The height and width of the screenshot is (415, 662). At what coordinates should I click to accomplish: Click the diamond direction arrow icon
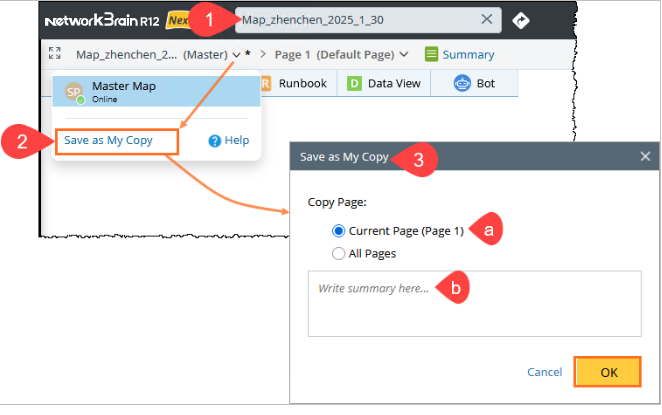521,20
